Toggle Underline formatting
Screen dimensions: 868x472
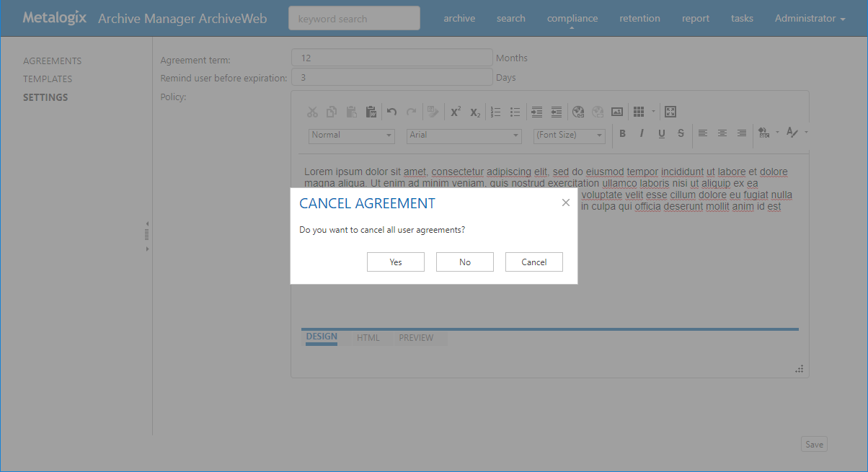[661, 133]
